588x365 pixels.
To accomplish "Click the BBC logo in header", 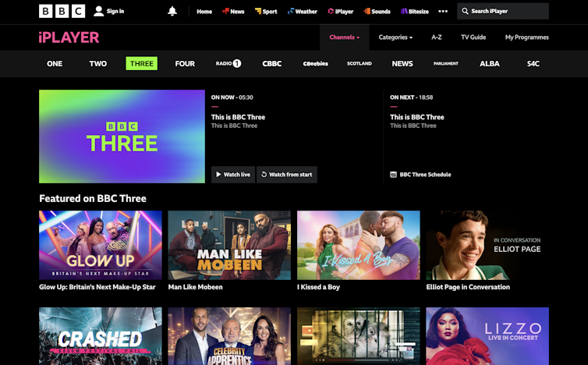I will [62, 11].
